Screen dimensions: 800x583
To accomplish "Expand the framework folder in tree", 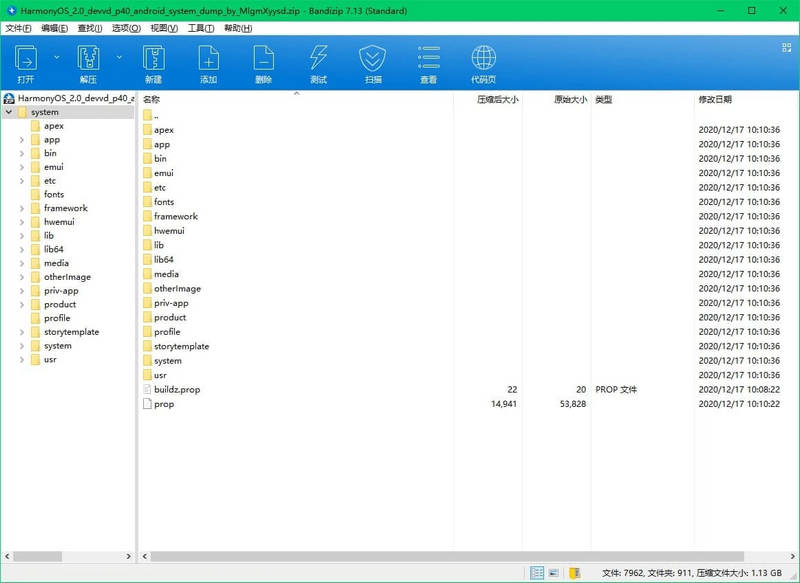I will pyautogui.click(x=22, y=208).
